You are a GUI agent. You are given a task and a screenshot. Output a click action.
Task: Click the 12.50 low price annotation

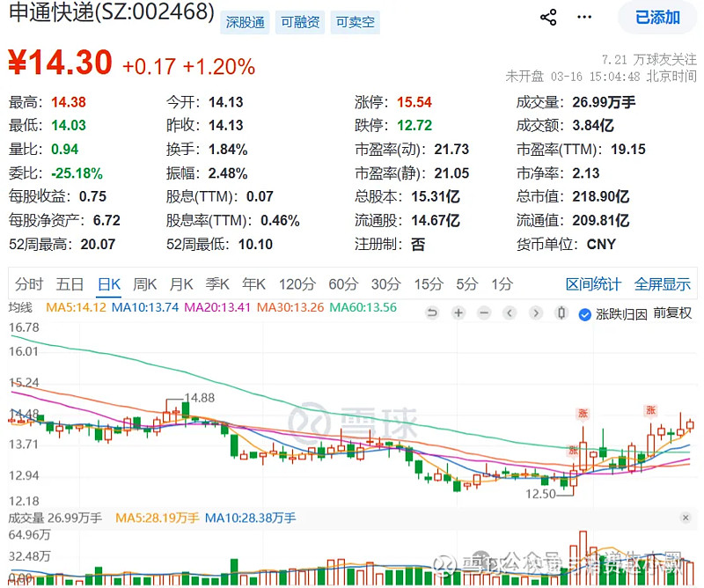tap(540, 494)
